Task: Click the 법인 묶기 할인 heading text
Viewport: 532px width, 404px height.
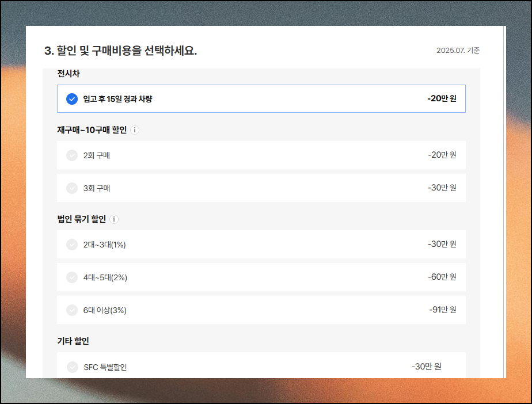Action: tap(81, 219)
